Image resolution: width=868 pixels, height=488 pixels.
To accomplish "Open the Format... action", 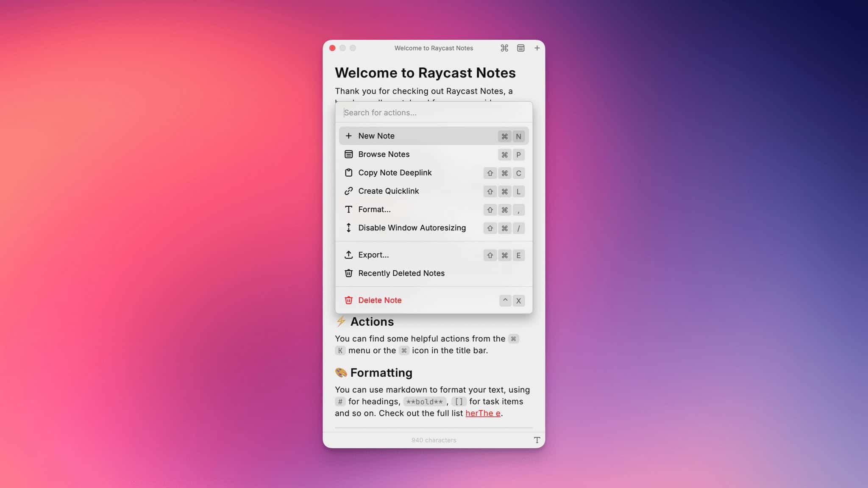I will 434,209.
